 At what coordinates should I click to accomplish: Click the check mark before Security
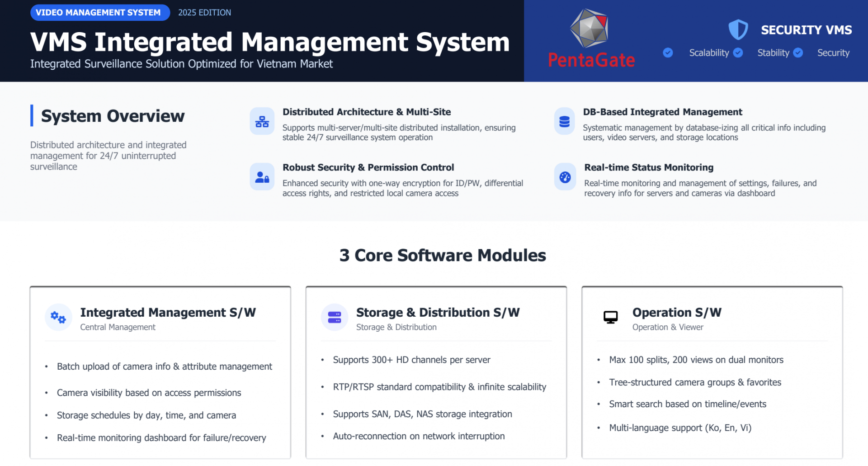coord(798,53)
